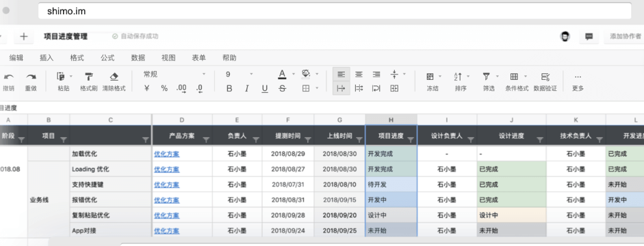Click the Sort (排序) icon
The width and height of the screenshot is (644, 246).
coord(458,77)
